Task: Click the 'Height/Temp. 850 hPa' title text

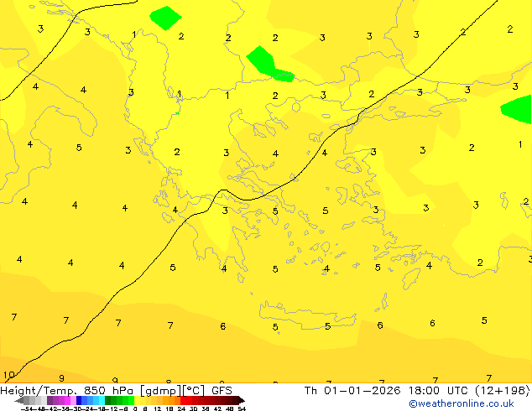Action: click(67, 391)
